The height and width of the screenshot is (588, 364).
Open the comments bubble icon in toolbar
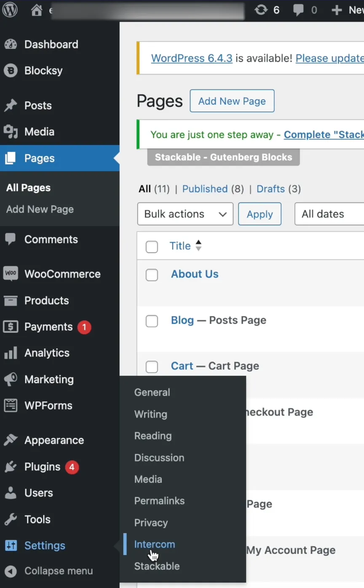tap(299, 10)
